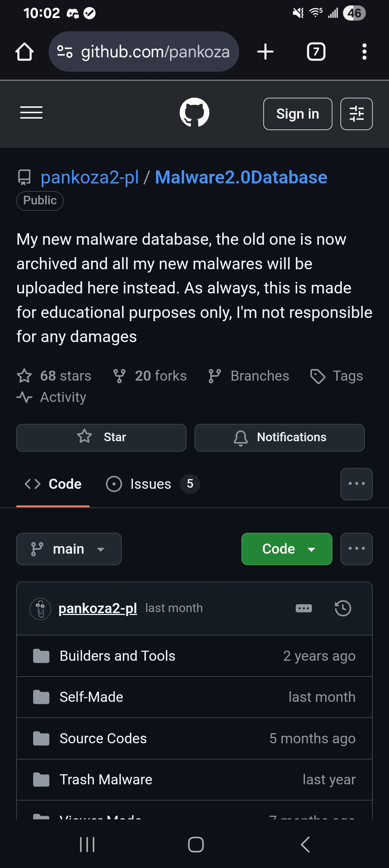Image resolution: width=389 pixels, height=868 pixels.
Task: Switch to the Issues tab
Action: 151,484
